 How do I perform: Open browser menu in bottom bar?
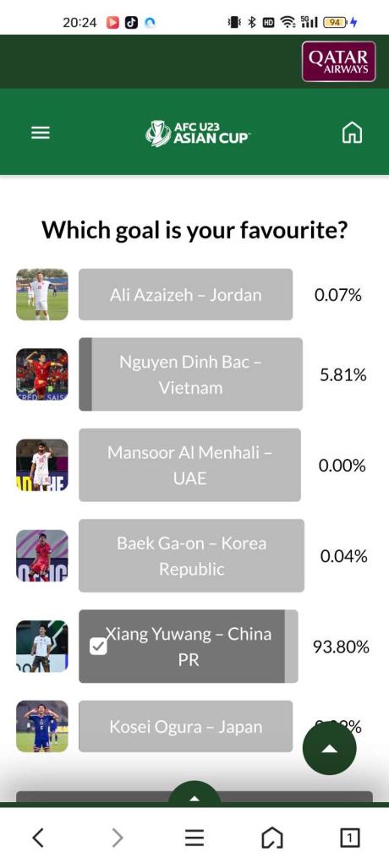click(194, 838)
